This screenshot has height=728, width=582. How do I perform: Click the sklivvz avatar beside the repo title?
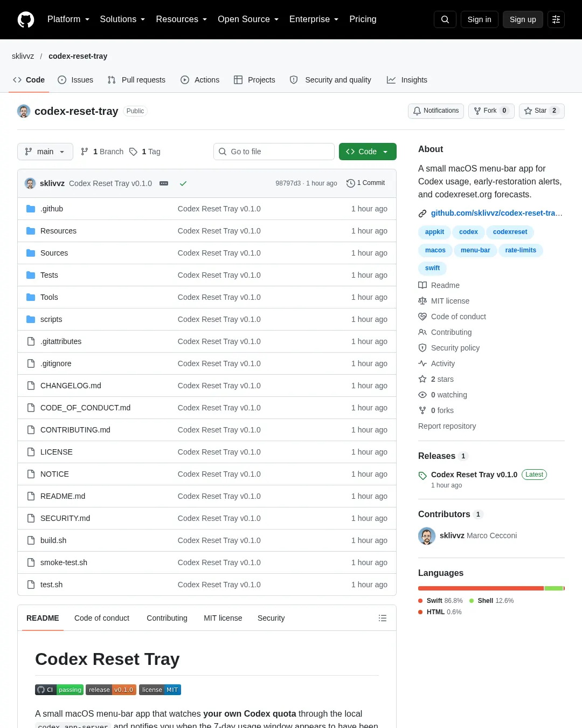coord(24,111)
